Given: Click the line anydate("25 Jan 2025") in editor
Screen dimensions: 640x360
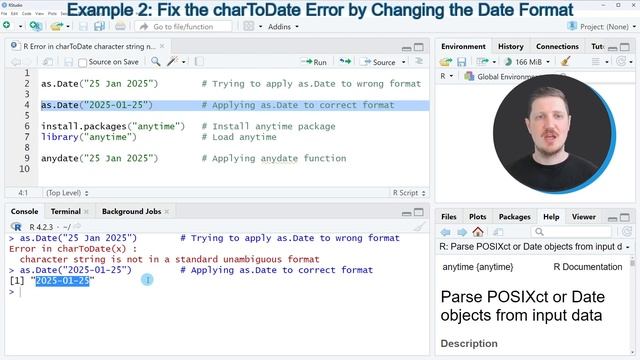Looking at the screenshot, I should tap(99, 158).
